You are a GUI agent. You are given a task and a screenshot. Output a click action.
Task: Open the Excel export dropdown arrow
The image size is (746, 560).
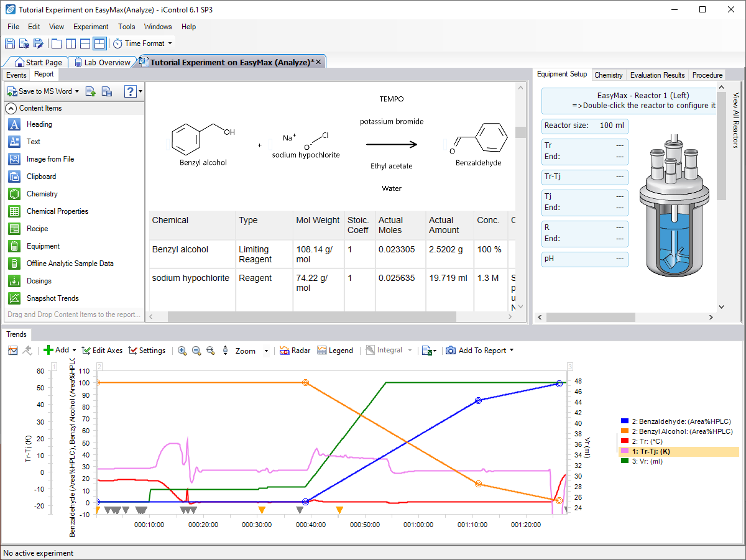[435, 351]
